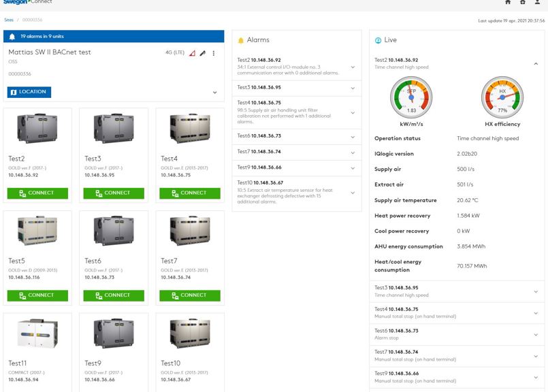Viewport: 548px width, 392px height.
Task: Connect to the Test7 unit
Action: [x=190, y=295]
